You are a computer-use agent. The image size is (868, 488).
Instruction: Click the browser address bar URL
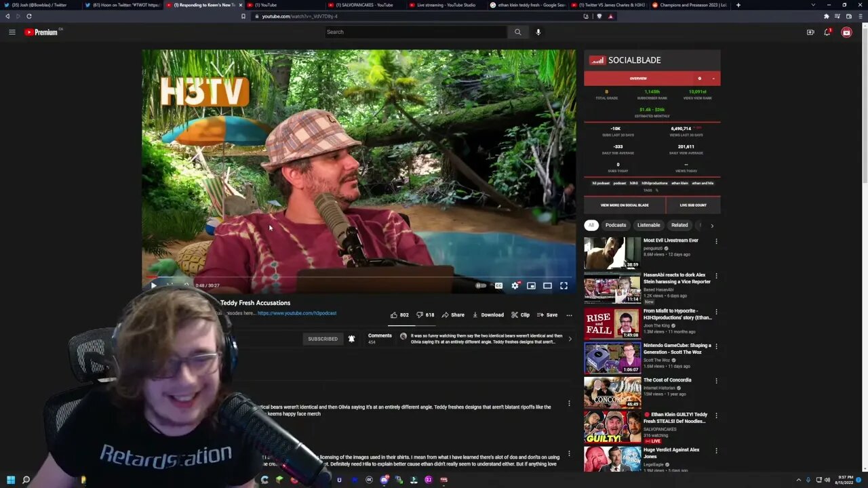(x=300, y=16)
